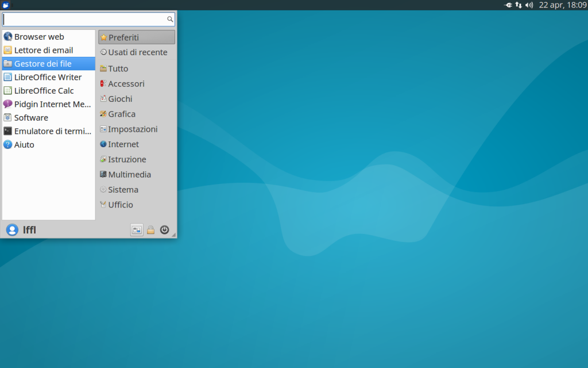Expand the Accessori category
The height and width of the screenshot is (368, 588).
(x=126, y=84)
